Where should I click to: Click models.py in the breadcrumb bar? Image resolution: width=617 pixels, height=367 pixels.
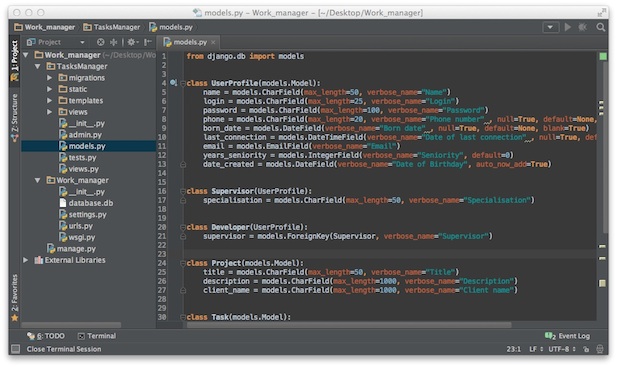[x=171, y=27]
